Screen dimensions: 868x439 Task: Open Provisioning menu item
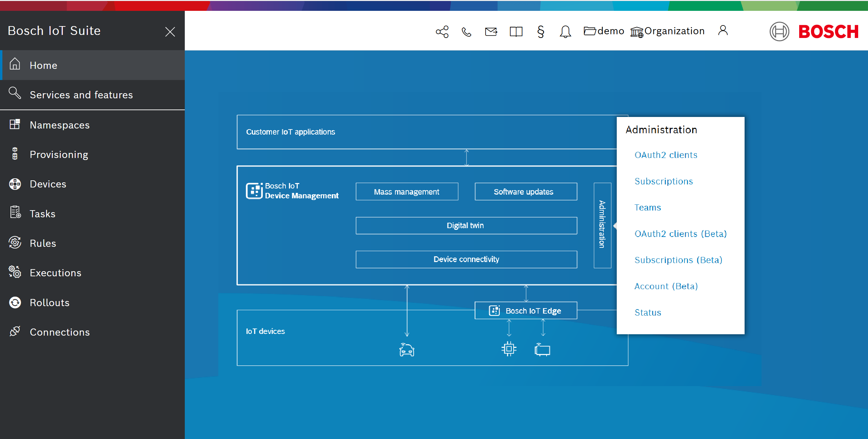point(92,155)
